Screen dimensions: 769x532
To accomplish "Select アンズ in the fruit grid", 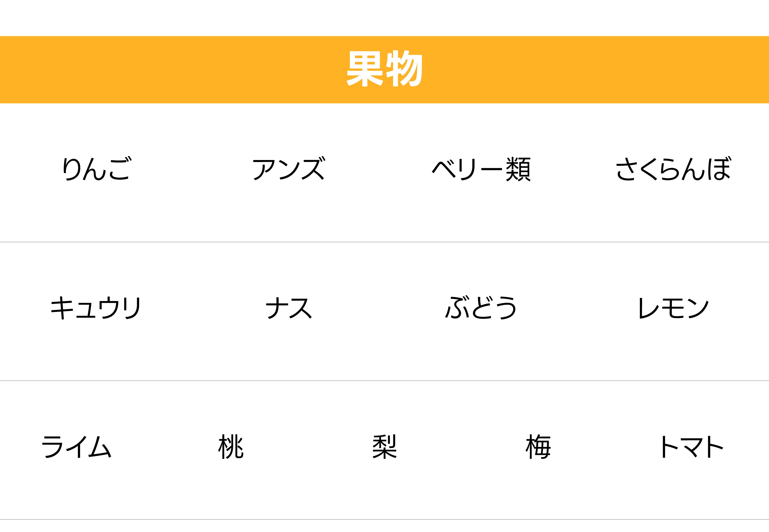I will point(289,169).
